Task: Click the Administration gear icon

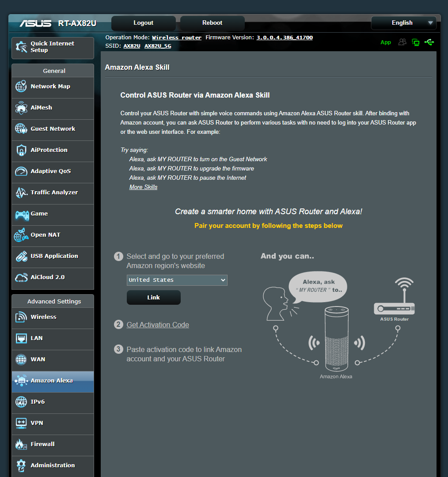Action: (21, 466)
